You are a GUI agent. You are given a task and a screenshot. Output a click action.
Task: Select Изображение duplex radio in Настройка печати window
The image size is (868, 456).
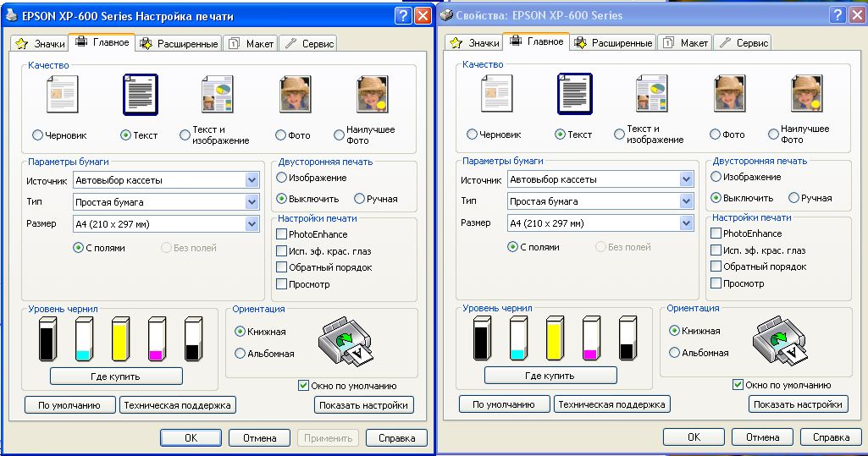point(281,178)
